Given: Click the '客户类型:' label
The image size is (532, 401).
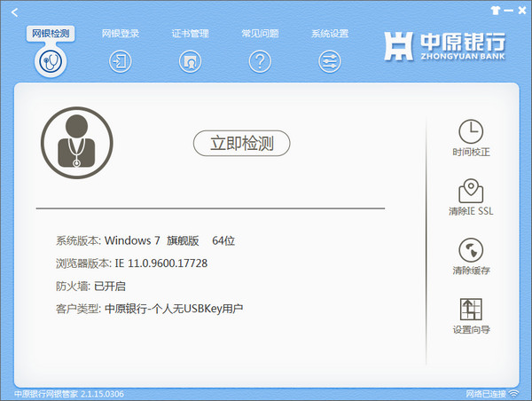Looking at the screenshot, I should tap(78, 309).
